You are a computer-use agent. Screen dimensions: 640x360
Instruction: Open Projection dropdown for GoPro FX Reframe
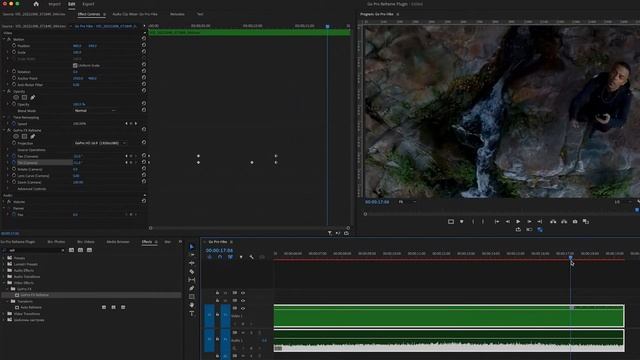tap(100, 143)
